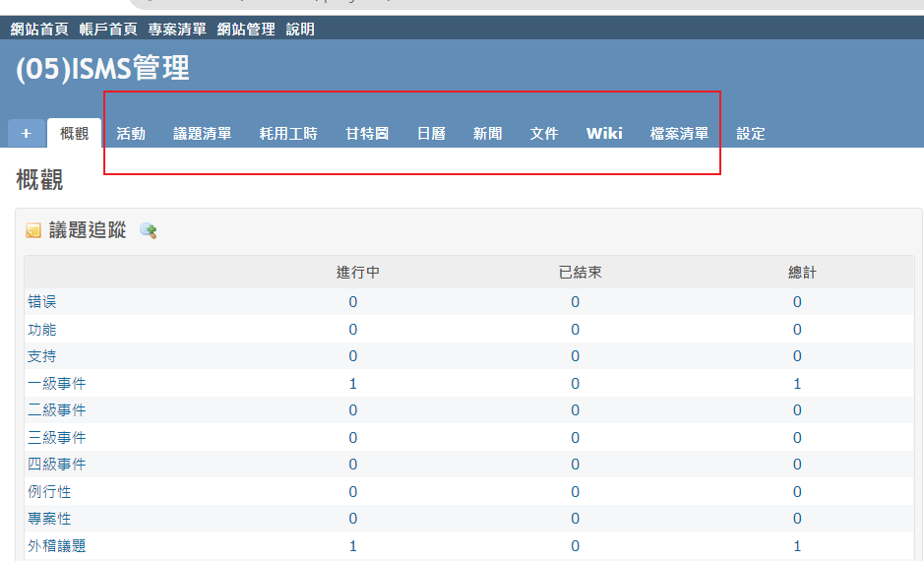Click the 進行中 column header
This screenshot has height=561, width=924.
(358, 273)
